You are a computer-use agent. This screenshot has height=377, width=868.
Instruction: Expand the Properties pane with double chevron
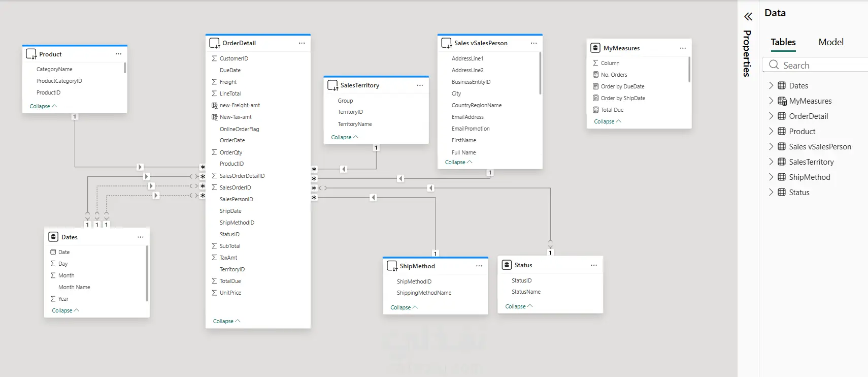tap(748, 17)
